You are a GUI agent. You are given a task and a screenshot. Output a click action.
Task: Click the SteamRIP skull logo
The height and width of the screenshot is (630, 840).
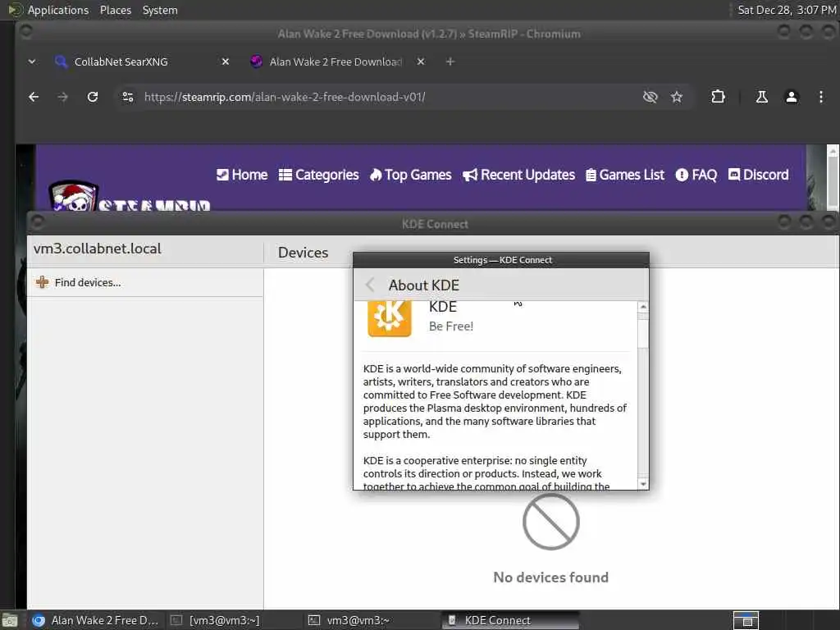pyautogui.click(x=74, y=196)
